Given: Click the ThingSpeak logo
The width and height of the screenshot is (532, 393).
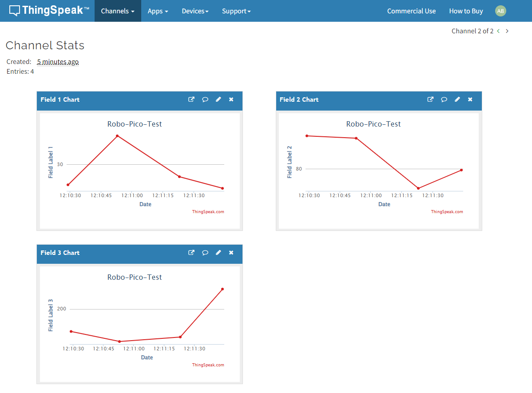Looking at the screenshot, I should coord(49,11).
